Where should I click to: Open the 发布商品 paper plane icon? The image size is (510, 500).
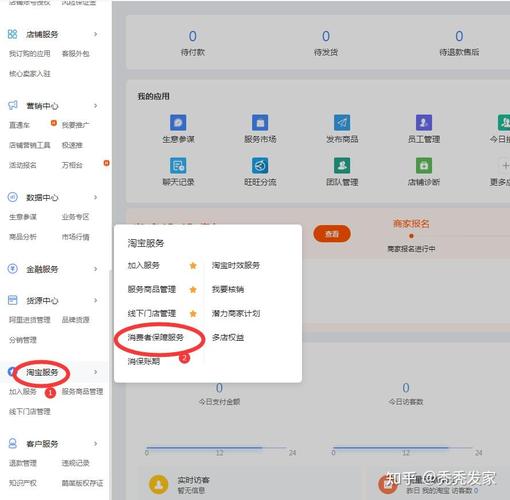342,123
